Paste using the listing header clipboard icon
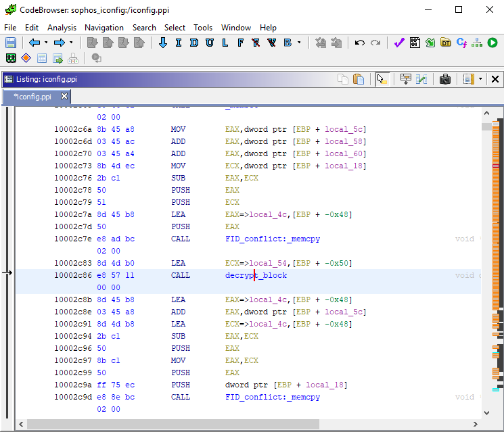 (359, 79)
